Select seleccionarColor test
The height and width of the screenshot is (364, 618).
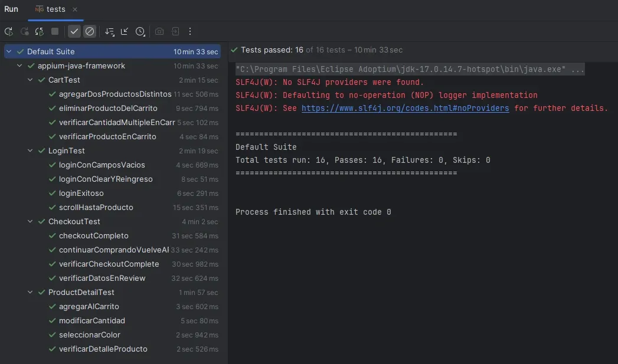[112, 335]
